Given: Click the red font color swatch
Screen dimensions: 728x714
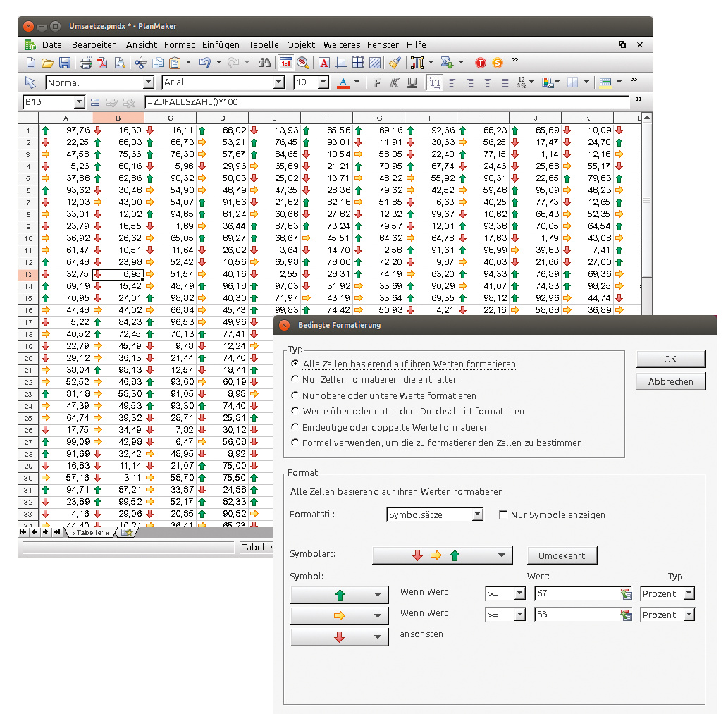Looking at the screenshot, I should [343, 82].
